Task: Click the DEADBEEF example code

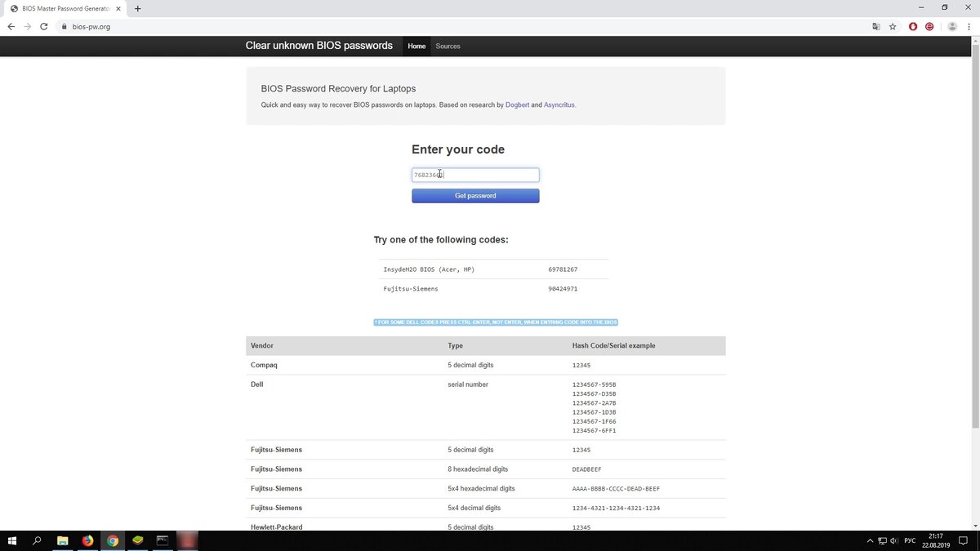Action: (586, 469)
